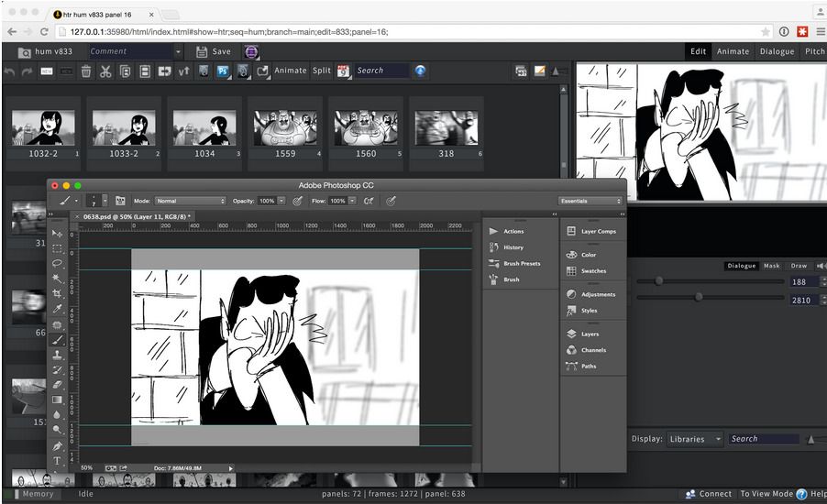Screen dimensions: 827x504
Task: Select the Lasso tool in Photoshop toolbar
Action: [58, 264]
